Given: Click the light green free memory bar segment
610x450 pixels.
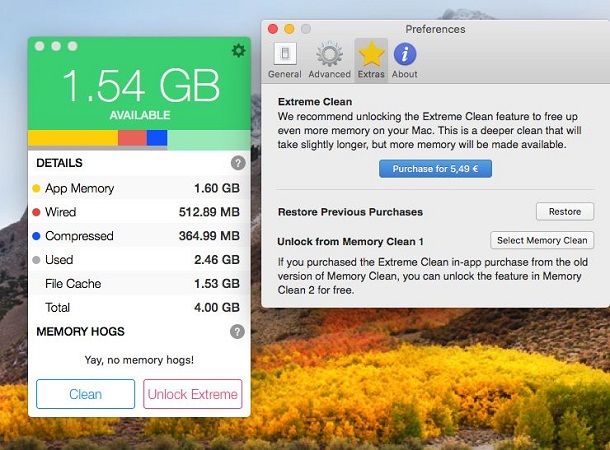Looking at the screenshot, I should coord(209,140).
